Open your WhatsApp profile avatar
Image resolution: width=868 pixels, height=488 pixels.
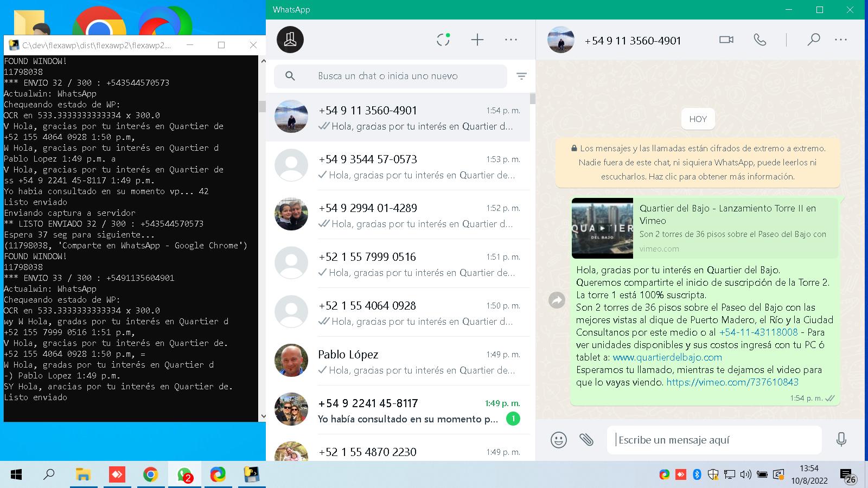[290, 40]
